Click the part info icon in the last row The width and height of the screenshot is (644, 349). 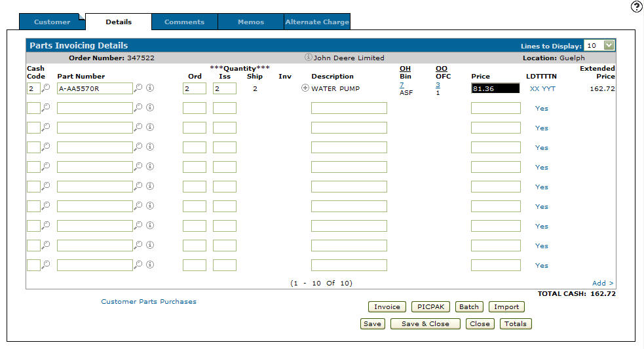click(149, 265)
